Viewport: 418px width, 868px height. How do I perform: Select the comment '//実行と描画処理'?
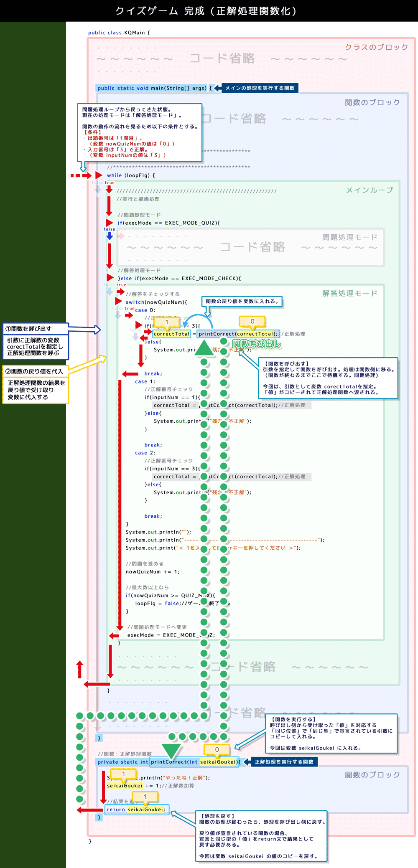(138, 199)
